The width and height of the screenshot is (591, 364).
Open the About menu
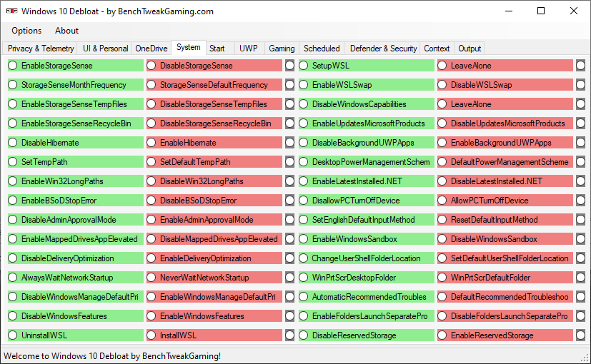tap(66, 31)
